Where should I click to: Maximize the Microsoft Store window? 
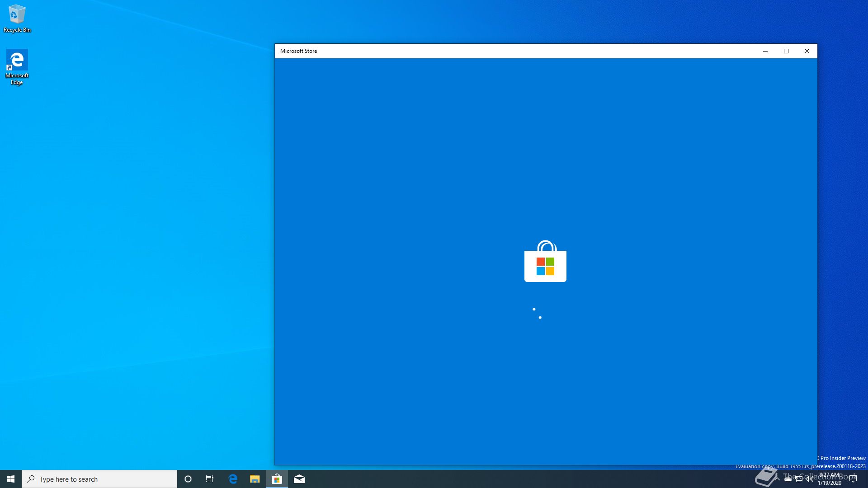(786, 51)
